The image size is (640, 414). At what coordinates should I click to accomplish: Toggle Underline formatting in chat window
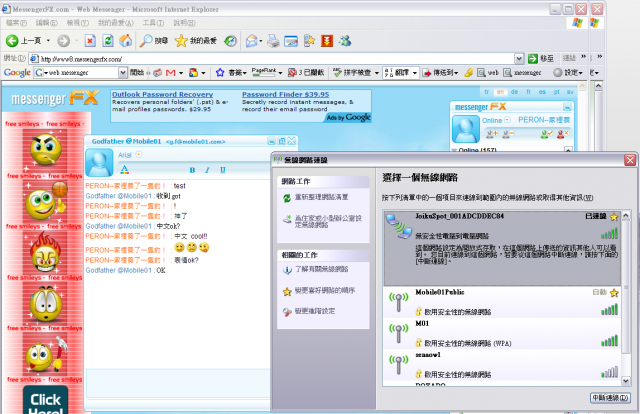tap(222, 170)
